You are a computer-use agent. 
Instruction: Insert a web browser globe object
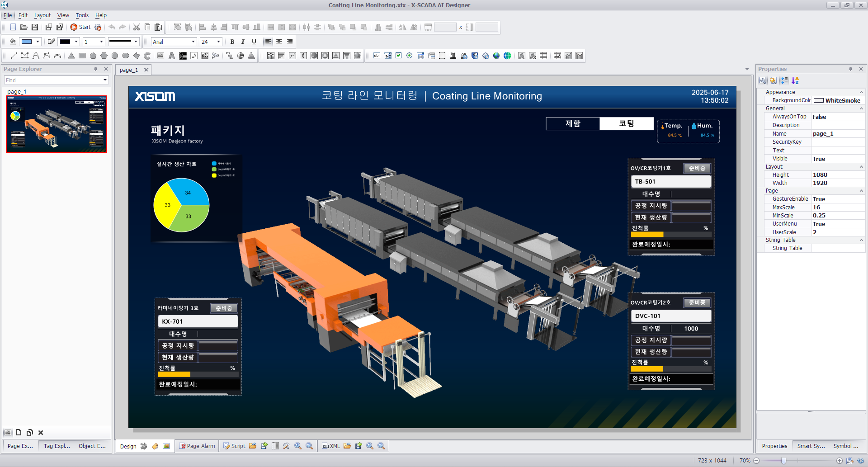(x=507, y=56)
